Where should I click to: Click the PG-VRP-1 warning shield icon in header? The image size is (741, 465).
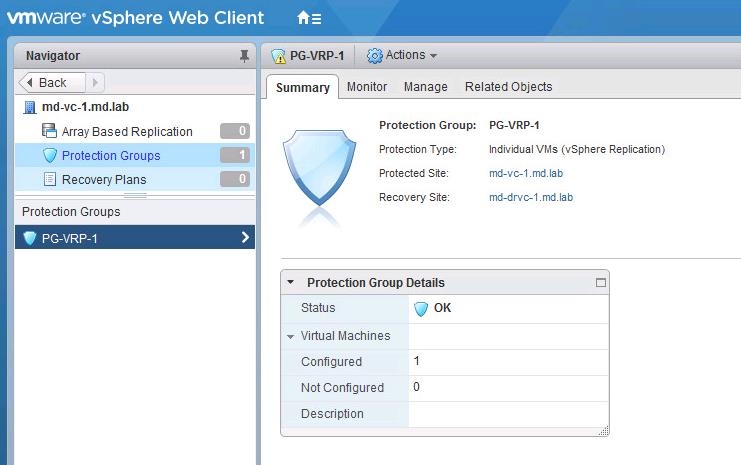coord(279,56)
